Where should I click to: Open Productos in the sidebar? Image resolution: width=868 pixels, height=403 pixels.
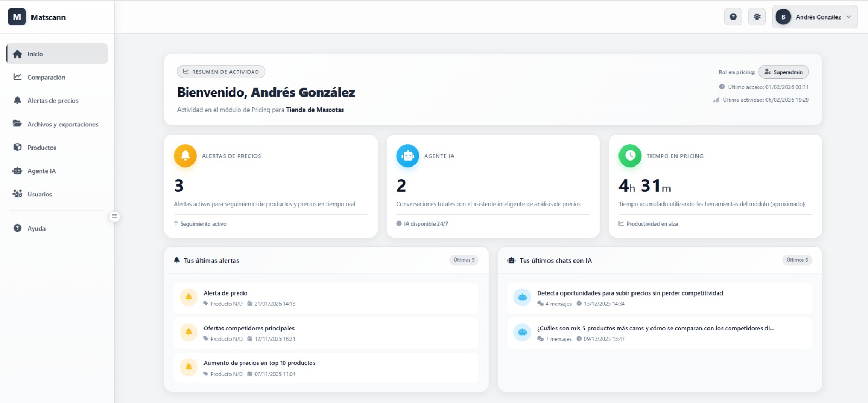(x=57, y=148)
